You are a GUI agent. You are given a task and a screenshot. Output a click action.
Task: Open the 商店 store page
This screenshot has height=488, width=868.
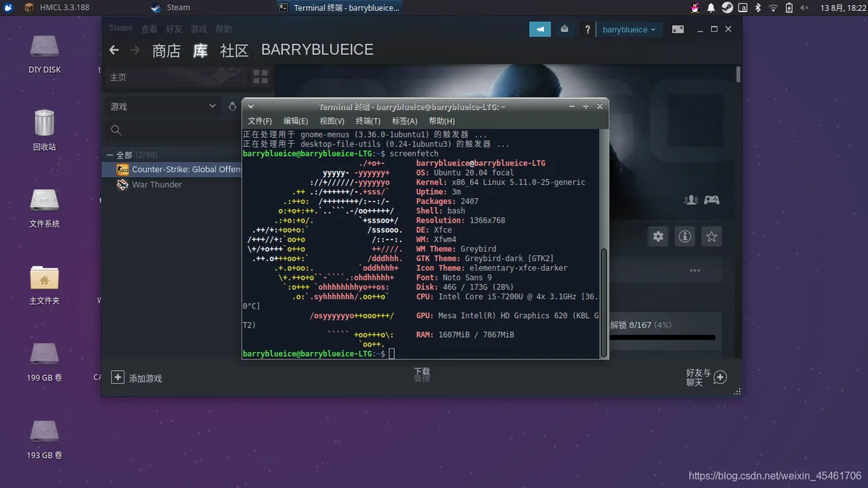coord(166,51)
